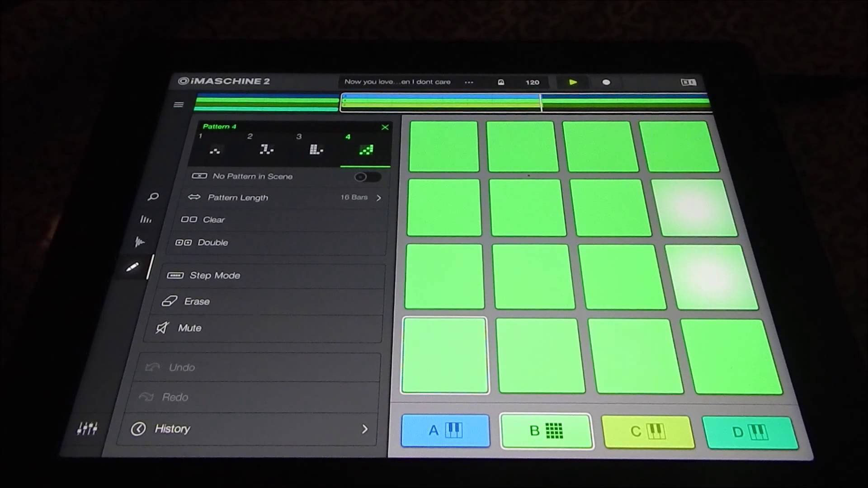Tap the green play button
The image size is (868, 488).
pos(573,82)
